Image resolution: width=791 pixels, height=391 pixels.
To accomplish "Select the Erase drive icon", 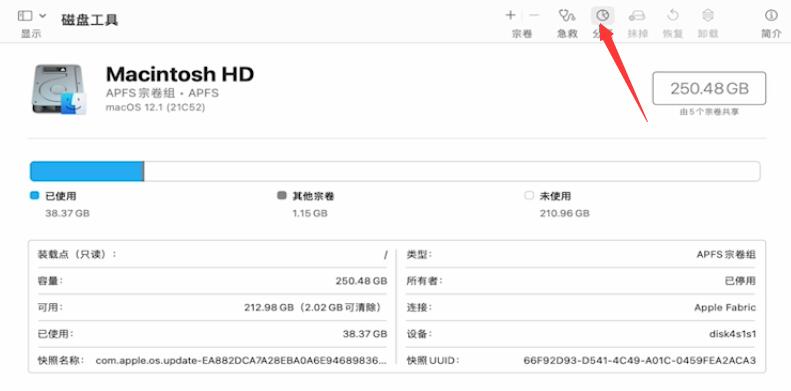I will click(x=637, y=16).
